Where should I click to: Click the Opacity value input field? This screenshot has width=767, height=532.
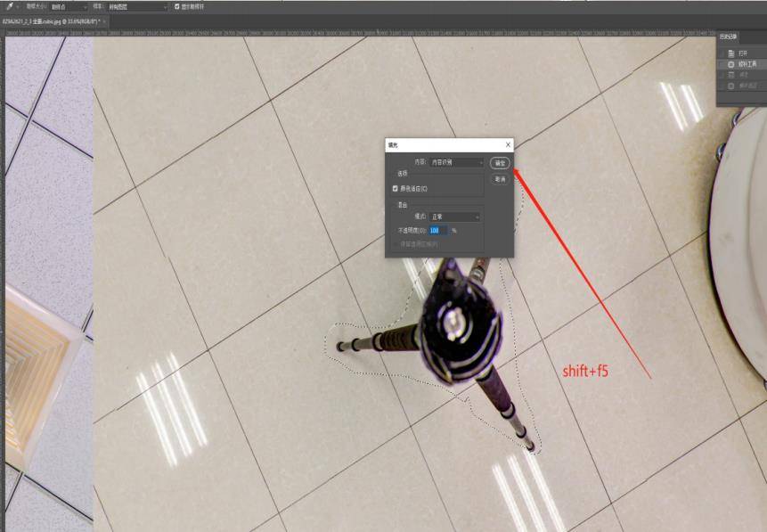click(x=438, y=230)
